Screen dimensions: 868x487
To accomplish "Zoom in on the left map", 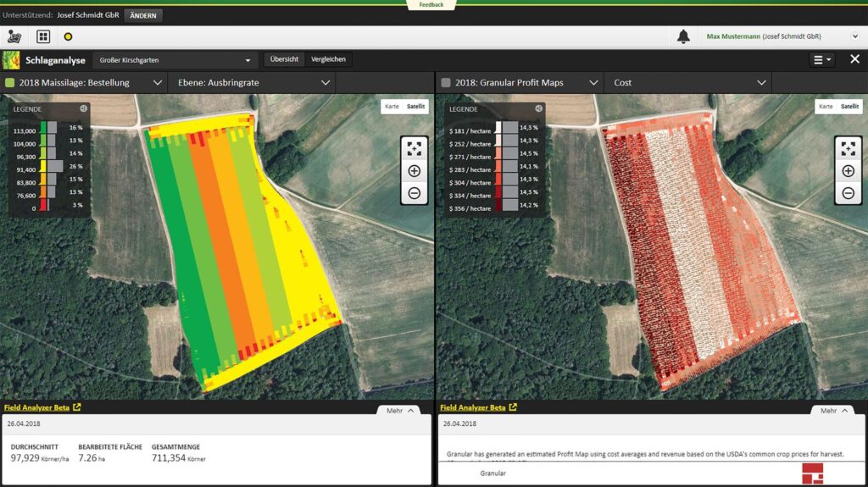I will pos(414,171).
